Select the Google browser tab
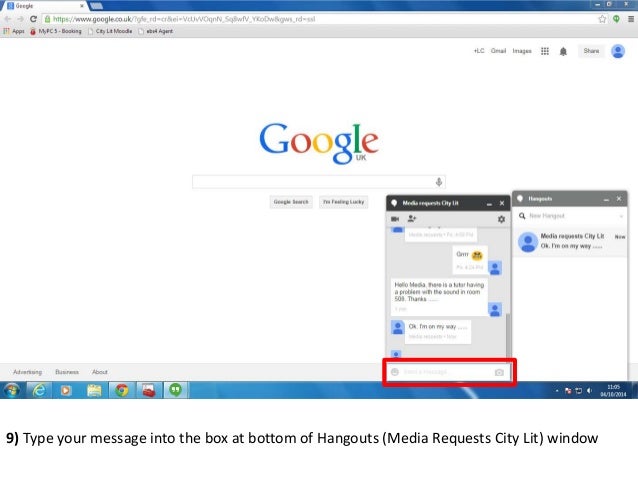Screen dimensions: 638x479 click(45, 6)
